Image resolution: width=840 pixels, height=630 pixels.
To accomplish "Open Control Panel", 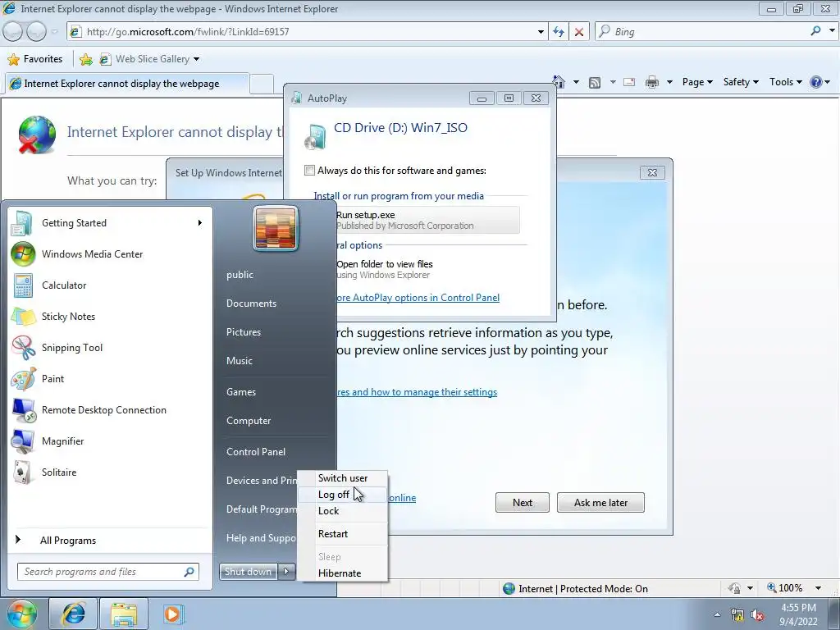I will click(x=256, y=452).
